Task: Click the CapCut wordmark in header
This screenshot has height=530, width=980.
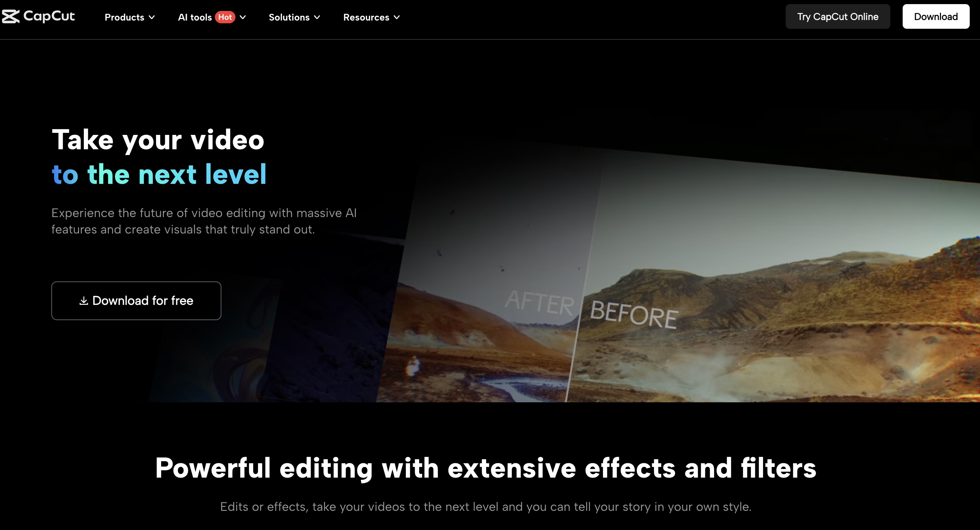Action: (49, 16)
